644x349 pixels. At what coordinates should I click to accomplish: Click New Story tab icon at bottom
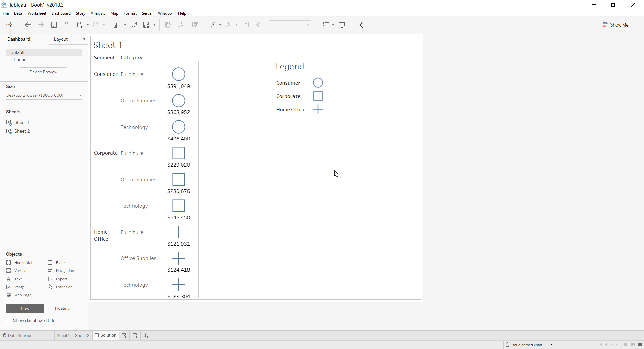(146, 335)
